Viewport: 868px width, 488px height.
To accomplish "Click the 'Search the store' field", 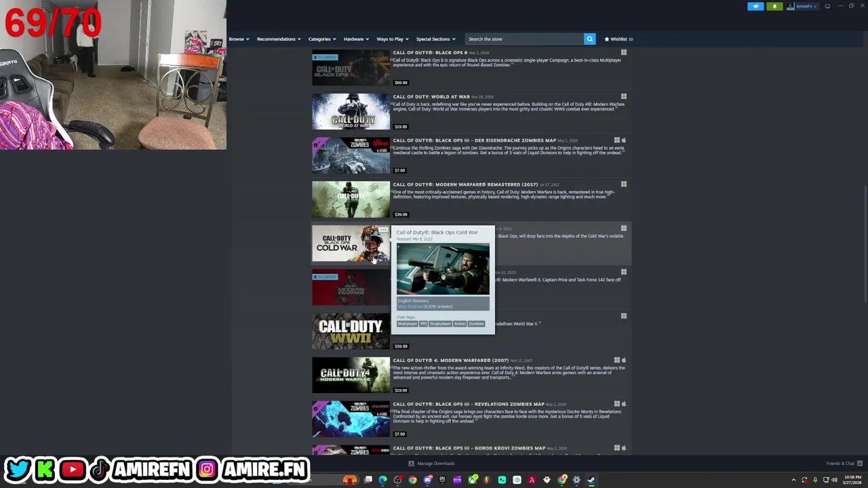I will click(524, 39).
